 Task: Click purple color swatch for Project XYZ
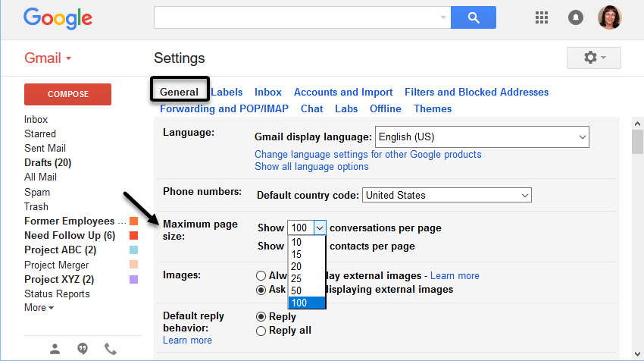point(133,280)
